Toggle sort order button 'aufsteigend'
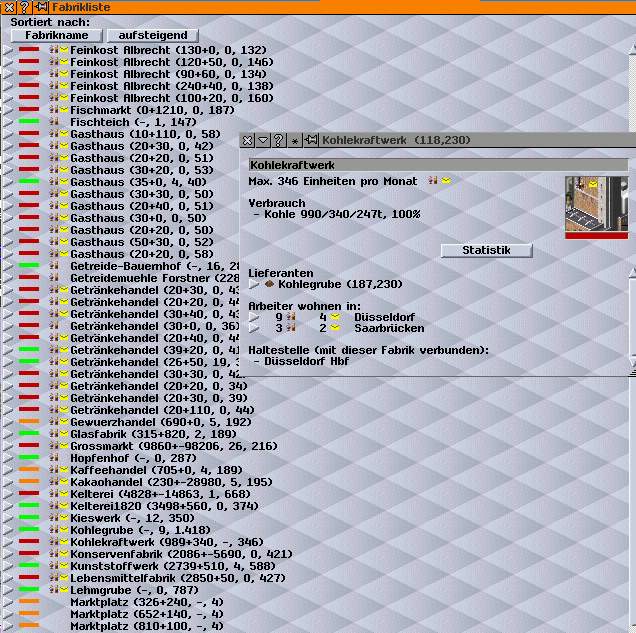The height and width of the screenshot is (633, 636). (145, 35)
